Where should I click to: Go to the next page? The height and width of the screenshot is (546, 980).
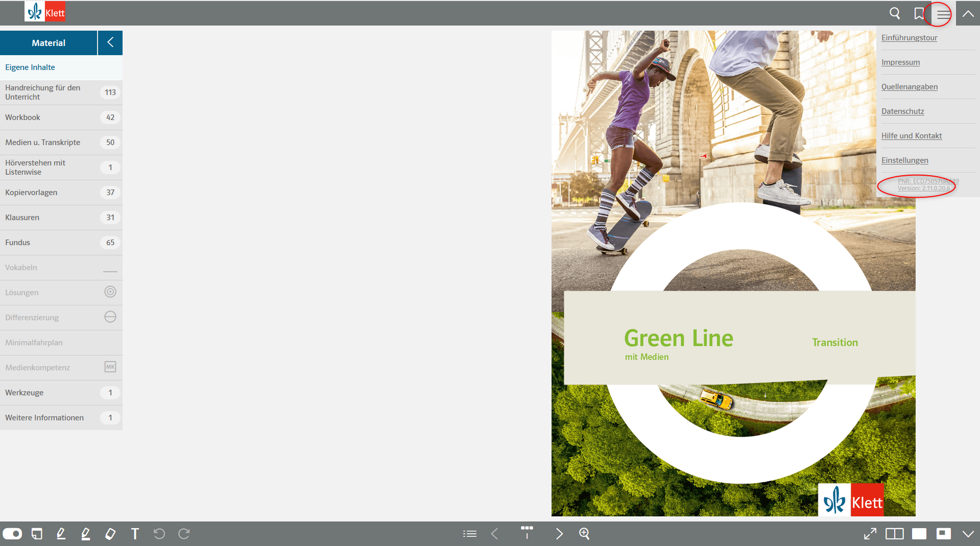559,534
